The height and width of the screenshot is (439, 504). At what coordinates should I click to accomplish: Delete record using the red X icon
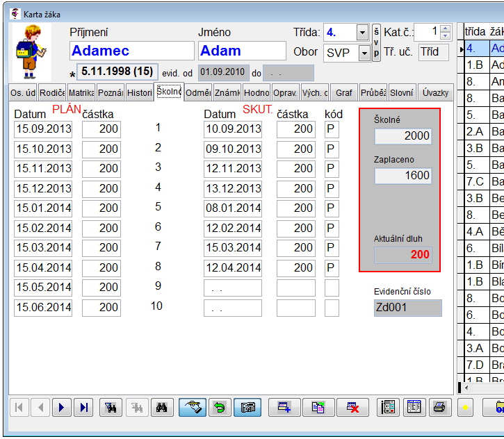click(353, 408)
